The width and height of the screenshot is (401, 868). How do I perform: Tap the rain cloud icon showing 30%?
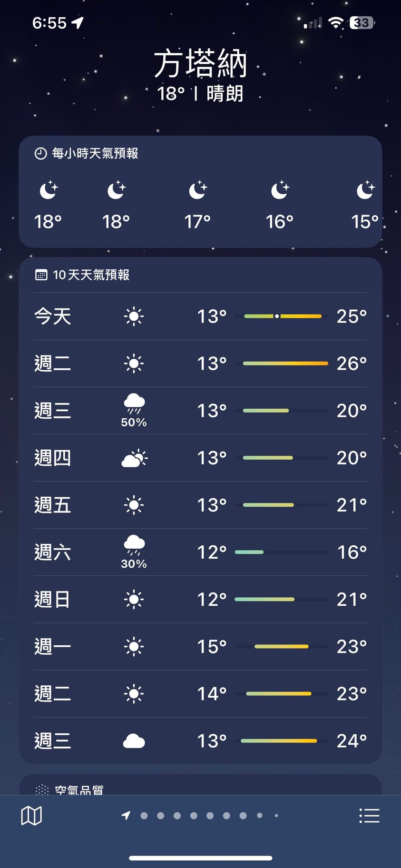pos(134,545)
